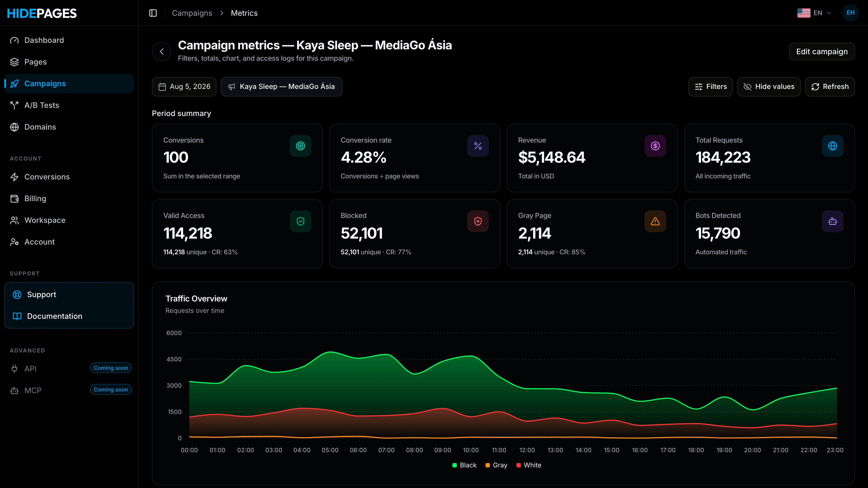Click the Campaigns breadcrumb link
The width and height of the screenshot is (868, 488).
pos(192,13)
